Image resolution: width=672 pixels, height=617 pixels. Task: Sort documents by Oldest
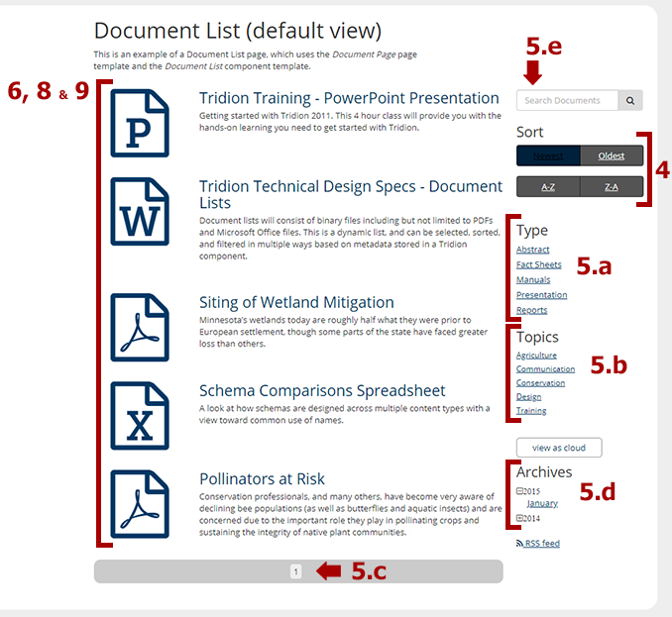click(612, 155)
